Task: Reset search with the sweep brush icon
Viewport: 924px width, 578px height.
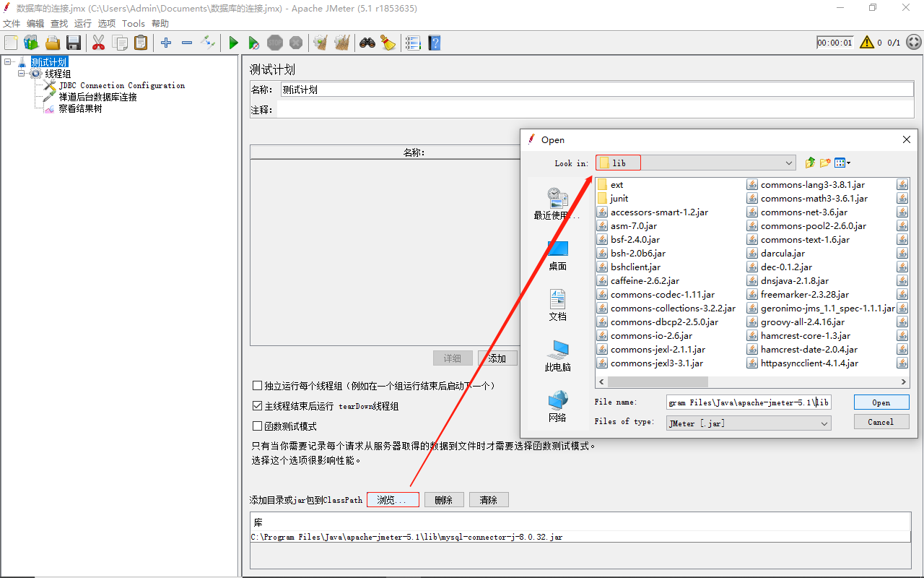Action: point(388,43)
